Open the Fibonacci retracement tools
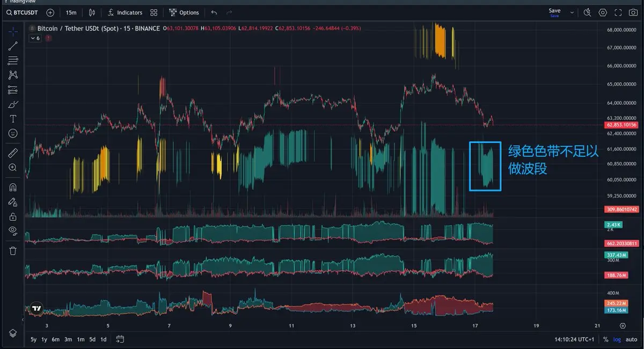The image size is (644, 349). 13,61
